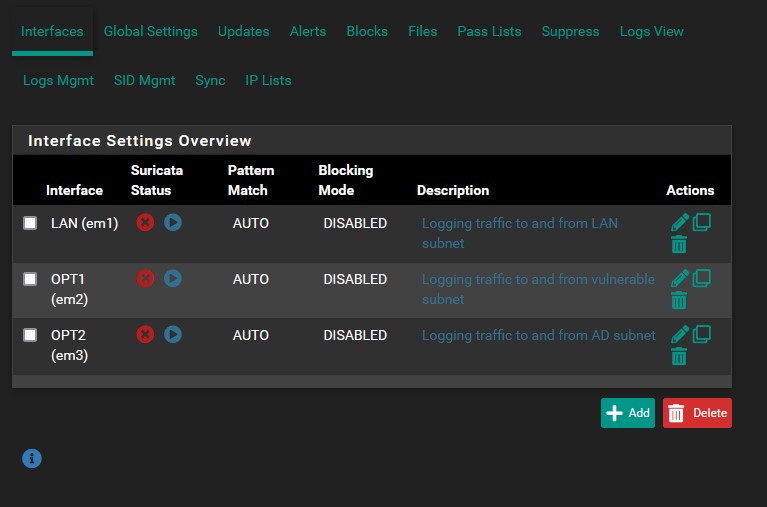The image size is (767, 507).
Task: Clone the OPT2 (em3) interface settings
Action: [x=702, y=334]
